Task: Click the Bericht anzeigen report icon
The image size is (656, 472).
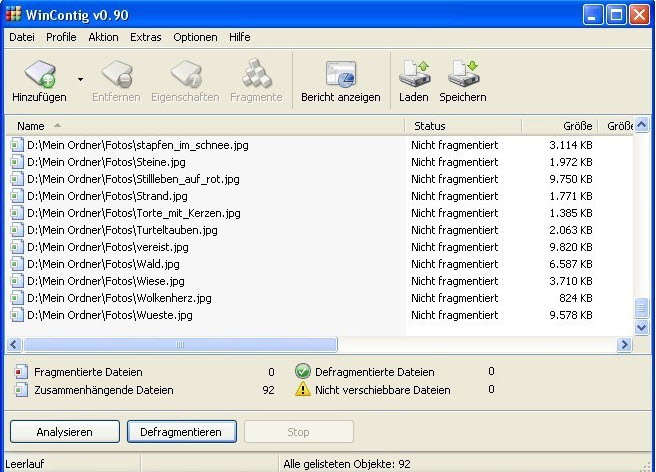Action: (x=341, y=74)
